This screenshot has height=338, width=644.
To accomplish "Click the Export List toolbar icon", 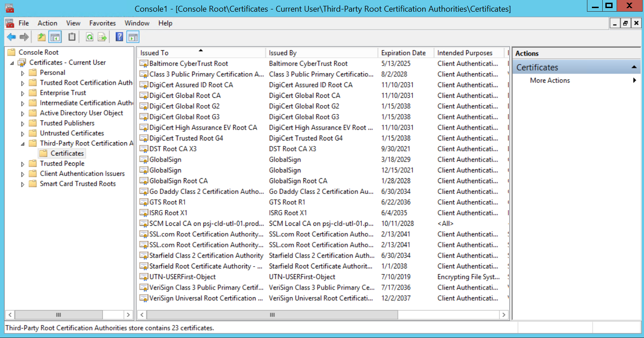I will [x=102, y=37].
